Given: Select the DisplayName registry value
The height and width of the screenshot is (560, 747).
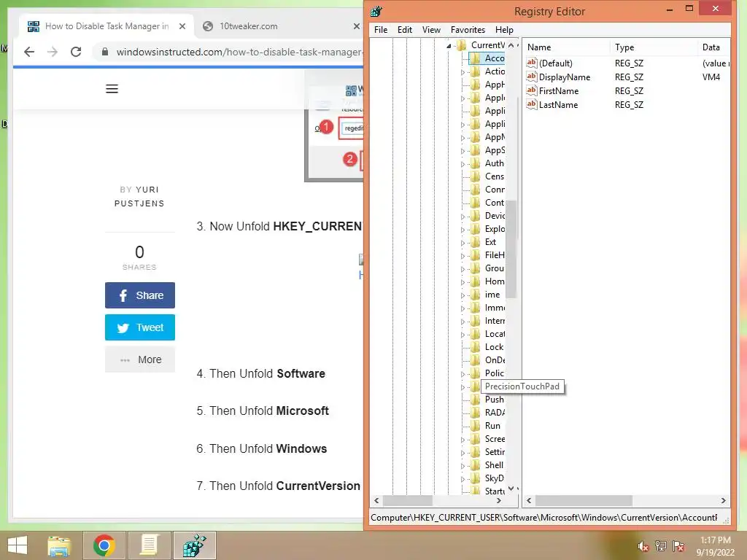Looking at the screenshot, I should click(564, 77).
